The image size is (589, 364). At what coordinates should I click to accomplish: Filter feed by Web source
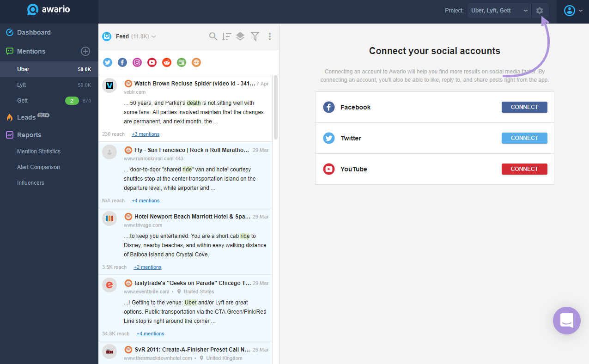tap(196, 62)
